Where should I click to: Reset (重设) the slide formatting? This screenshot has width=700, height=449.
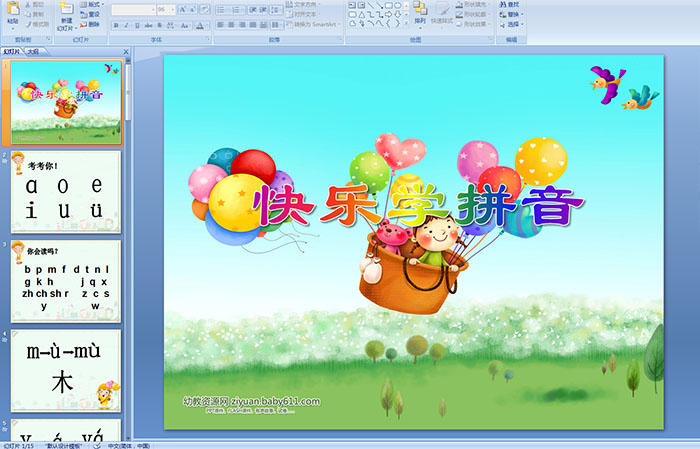(90, 14)
